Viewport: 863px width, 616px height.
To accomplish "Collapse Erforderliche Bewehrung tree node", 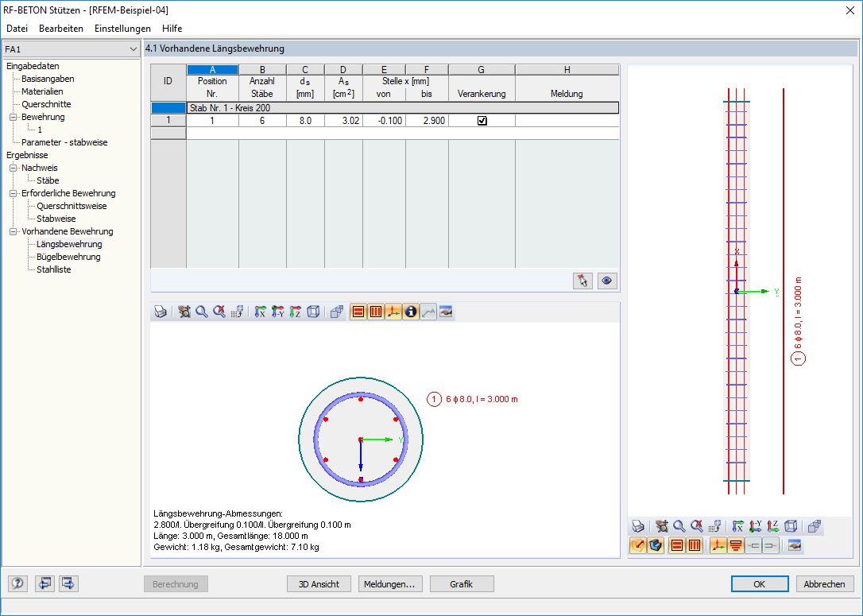I will click(x=14, y=193).
